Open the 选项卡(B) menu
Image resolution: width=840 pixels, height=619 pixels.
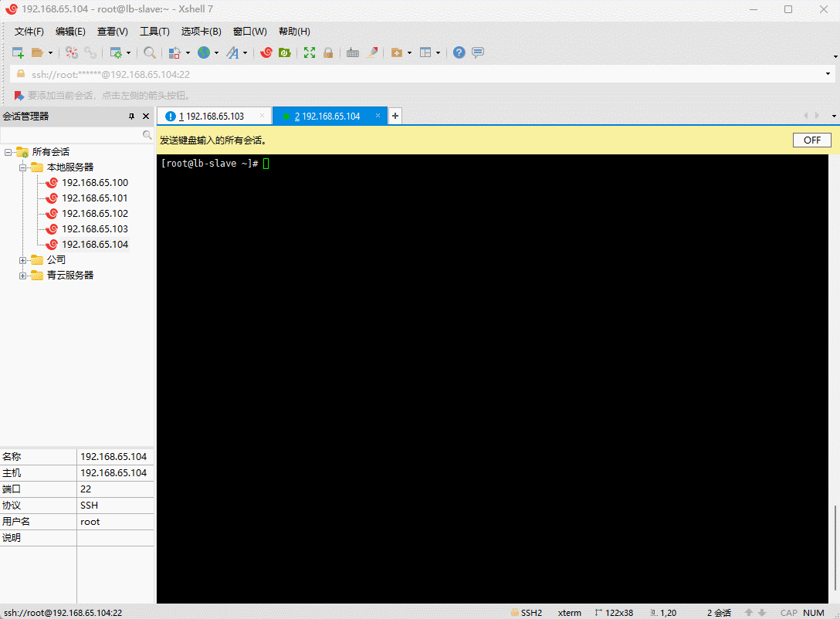(201, 32)
